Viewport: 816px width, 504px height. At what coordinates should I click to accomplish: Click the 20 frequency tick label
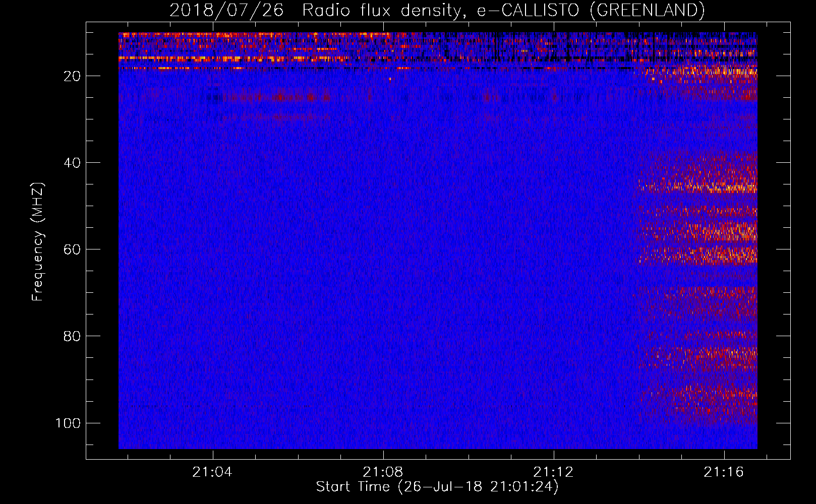[72, 76]
